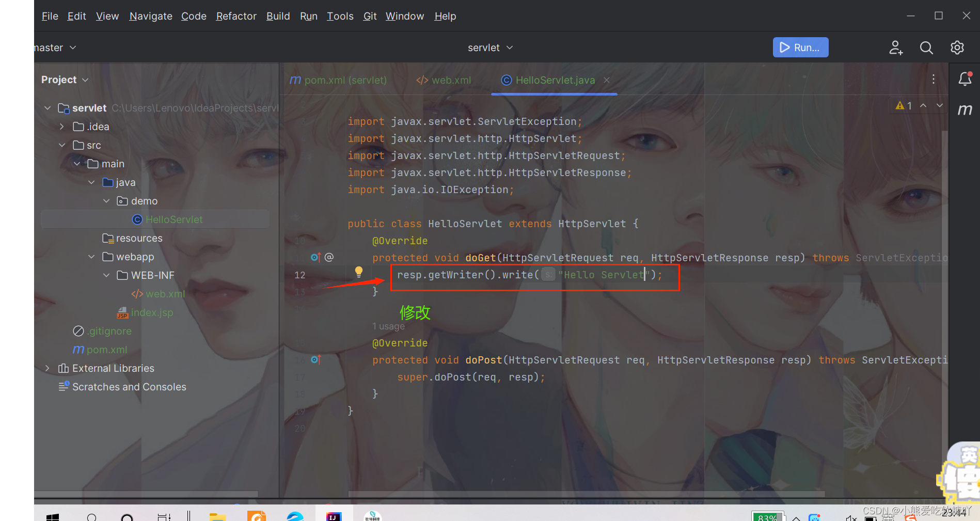Open the View menu
This screenshot has height=521, width=980.
pos(107,16)
